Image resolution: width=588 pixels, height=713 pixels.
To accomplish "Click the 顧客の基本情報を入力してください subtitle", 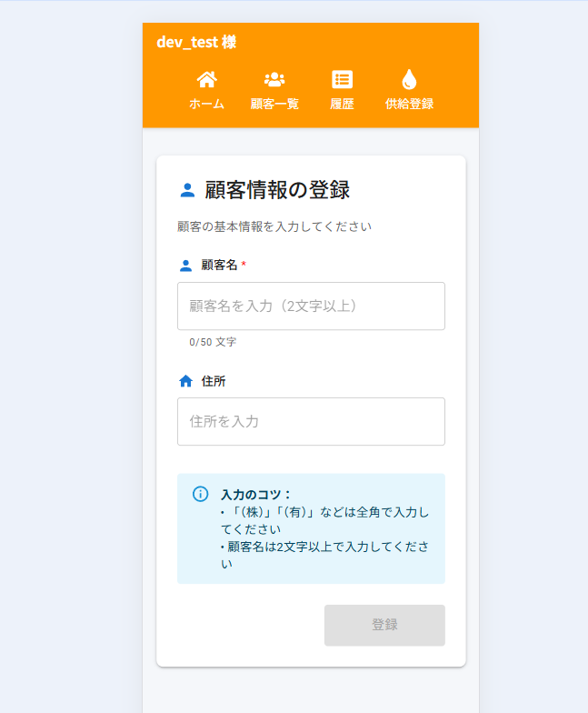I will pos(274,226).
